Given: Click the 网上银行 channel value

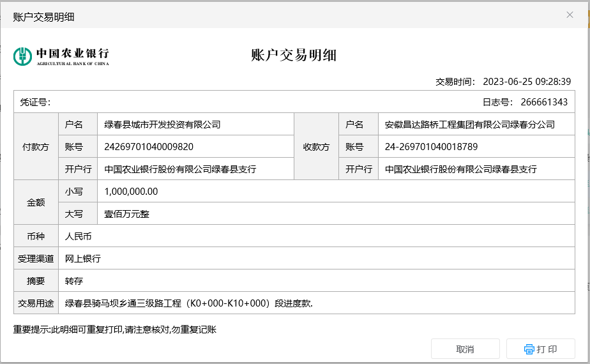Looking at the screenshot, I should point(83,259).
